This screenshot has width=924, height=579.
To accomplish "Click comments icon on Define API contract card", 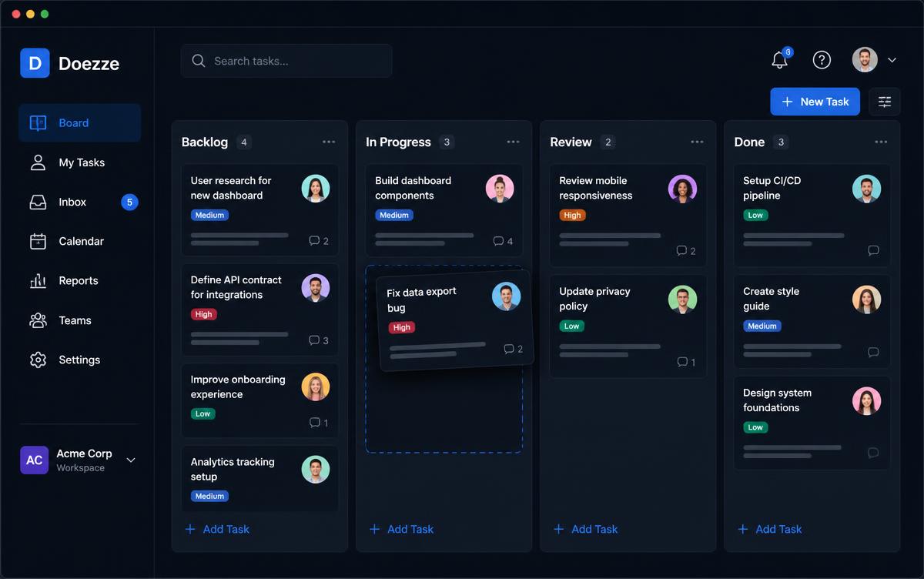I will click(x=314, y=340).
